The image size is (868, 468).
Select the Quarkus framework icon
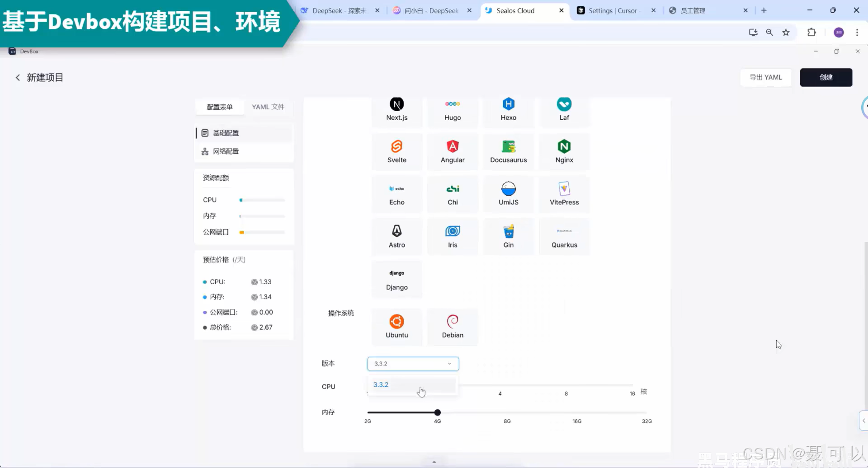click(564, 231)
